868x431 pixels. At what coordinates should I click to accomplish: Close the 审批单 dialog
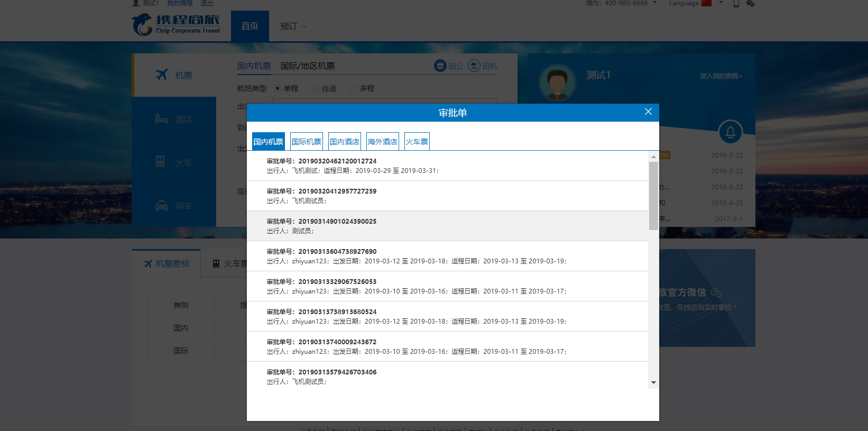coord(648,112)
